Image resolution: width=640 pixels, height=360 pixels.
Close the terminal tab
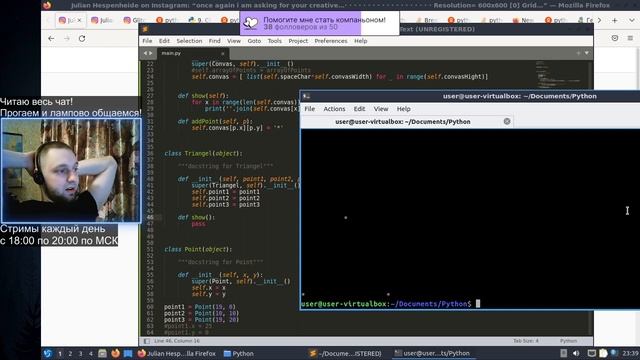[x=507, y=121]
